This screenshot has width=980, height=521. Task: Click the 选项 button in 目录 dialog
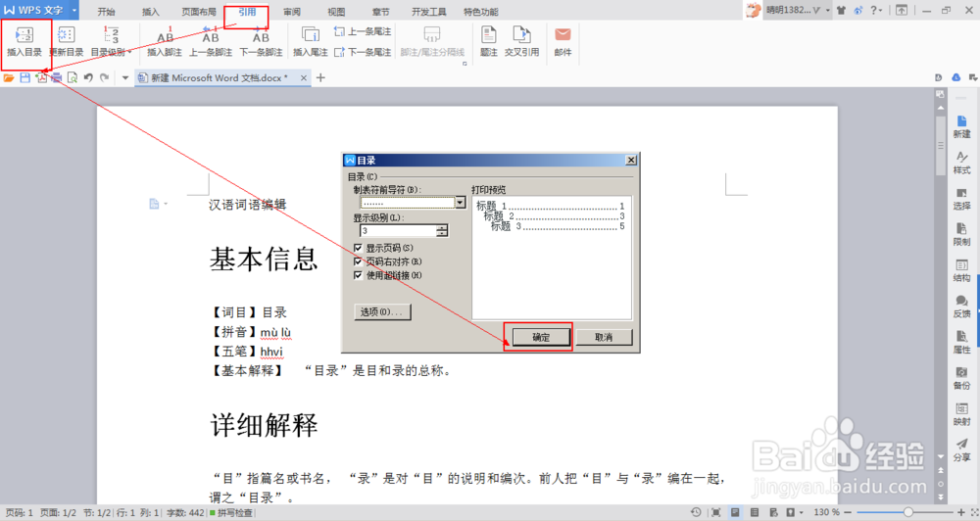382,311
